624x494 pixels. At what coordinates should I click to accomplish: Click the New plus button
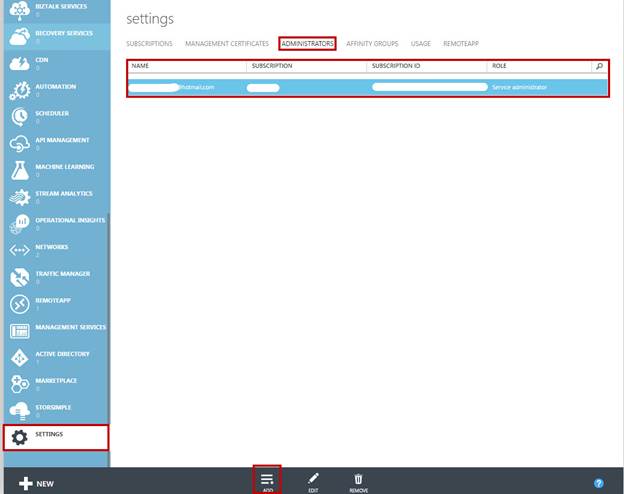(36, 484)
